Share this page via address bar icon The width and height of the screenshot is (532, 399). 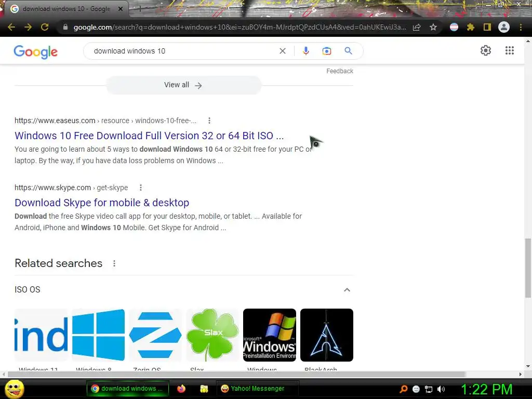tap(417, 27)
